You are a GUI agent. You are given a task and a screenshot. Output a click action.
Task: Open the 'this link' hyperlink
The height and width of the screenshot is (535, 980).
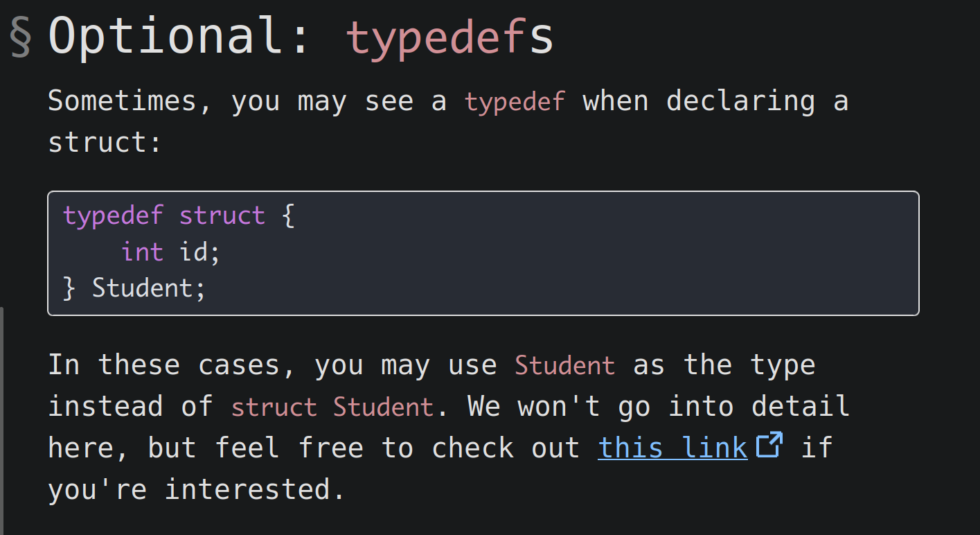pyautogui.click(x=672, y=448)
